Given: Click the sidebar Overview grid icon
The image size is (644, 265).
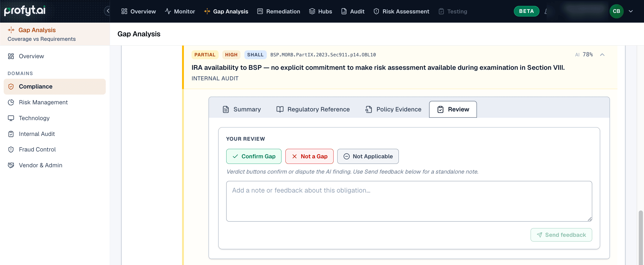Looking at the screenshot, I should tap(11, 56).
